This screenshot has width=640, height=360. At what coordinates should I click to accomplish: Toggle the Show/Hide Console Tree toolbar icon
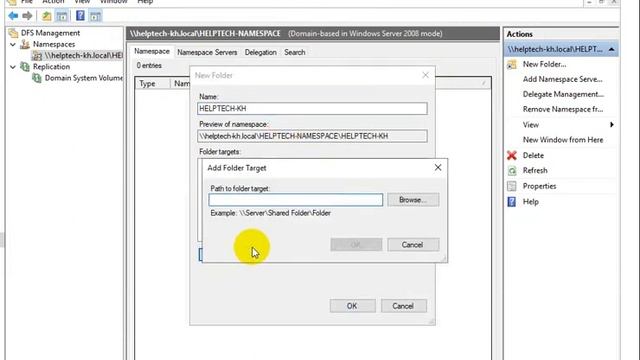tap(62, 16)
